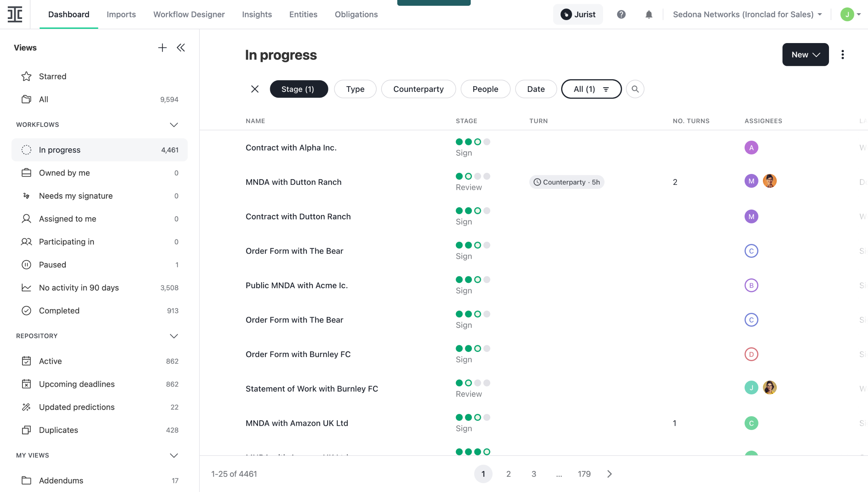This screenshot has height=492, width=868.
Task: Open the New dropdown button
Action: click(x=805, y=55)
